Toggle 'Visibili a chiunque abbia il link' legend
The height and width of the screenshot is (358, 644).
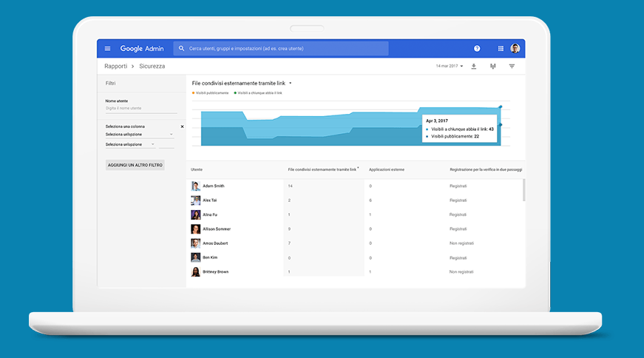click(x=259, y=93)
